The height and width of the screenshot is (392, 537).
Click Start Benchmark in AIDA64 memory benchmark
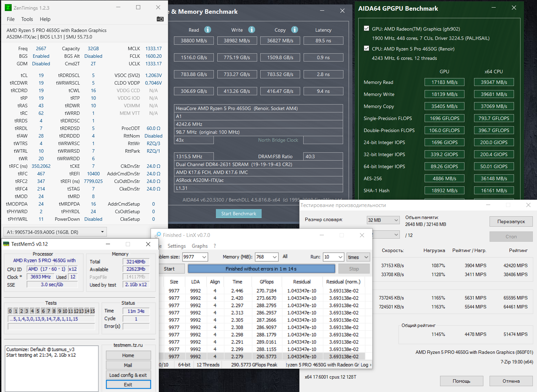(x=239, y=214)
